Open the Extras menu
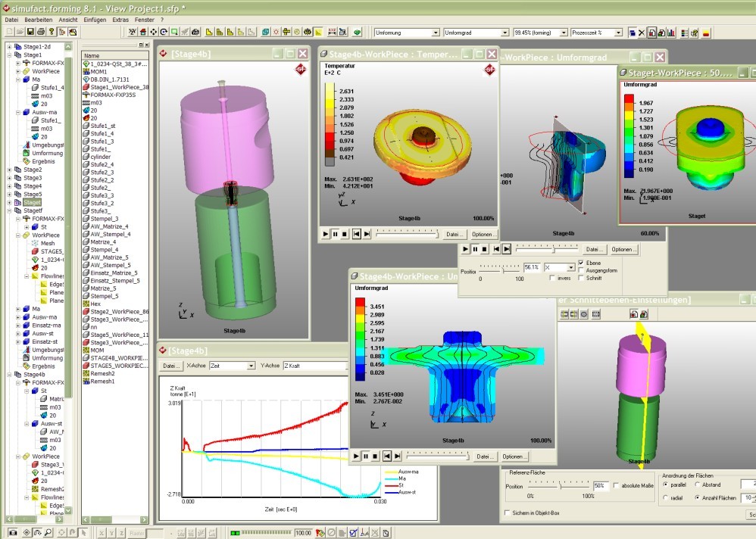The width and height of the screenshot is (756, 539). 120,20
